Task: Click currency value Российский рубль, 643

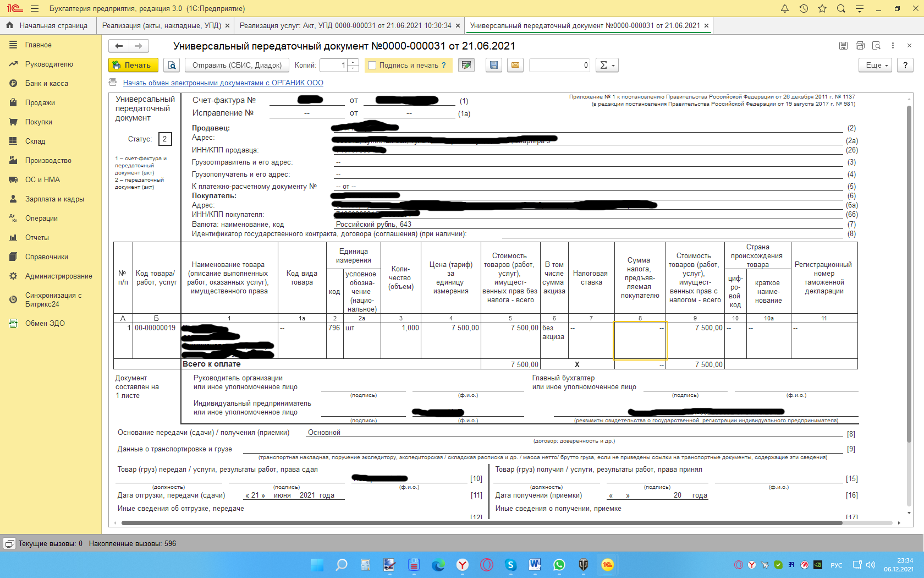Action: click(373, 225)
